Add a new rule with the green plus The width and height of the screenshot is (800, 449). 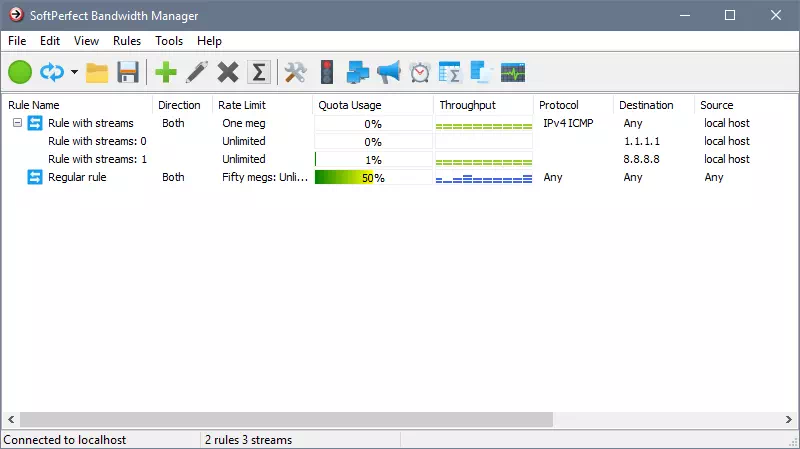pos(166,72)
